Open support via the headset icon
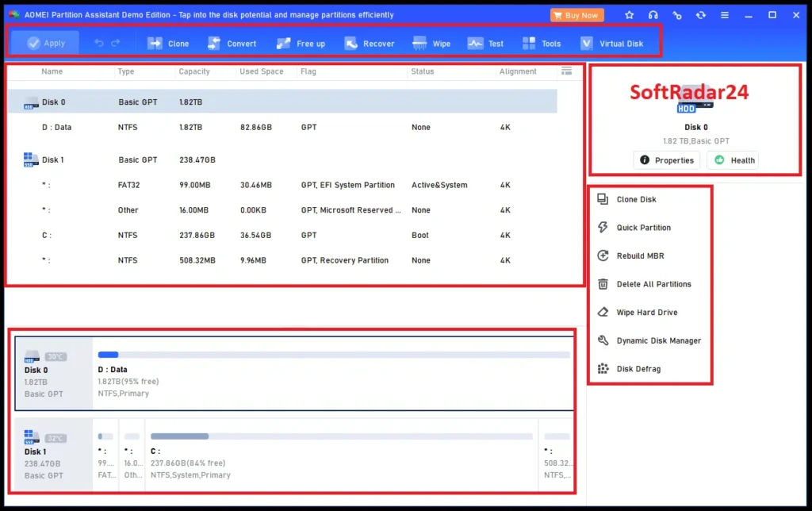Screen dimensions: 812x511 [x=653, y=15]
